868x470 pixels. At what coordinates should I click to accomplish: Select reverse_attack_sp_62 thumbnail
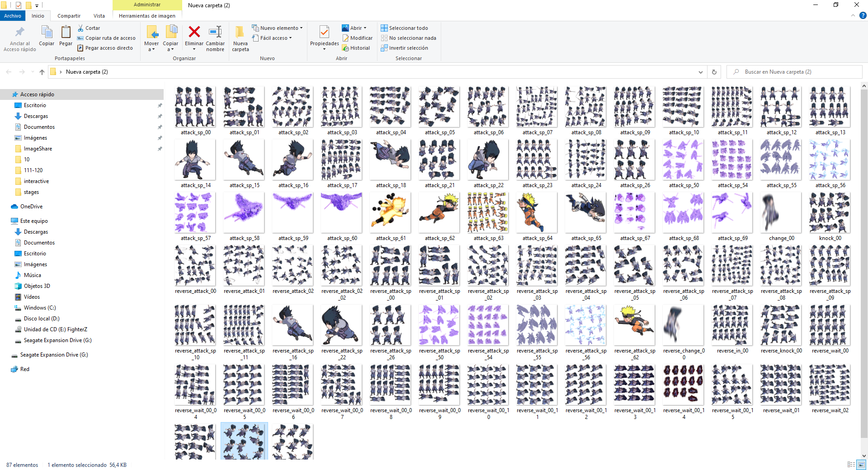[635, 325]
